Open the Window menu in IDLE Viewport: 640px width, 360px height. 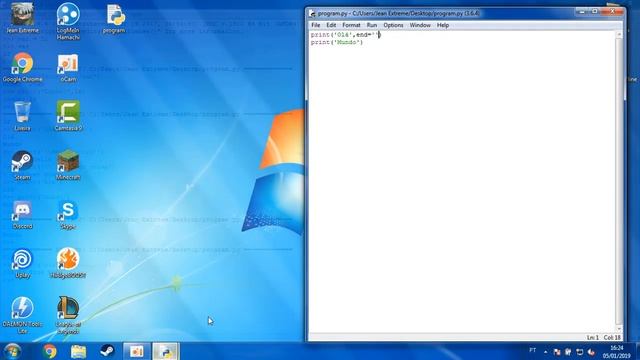point(420,25)
